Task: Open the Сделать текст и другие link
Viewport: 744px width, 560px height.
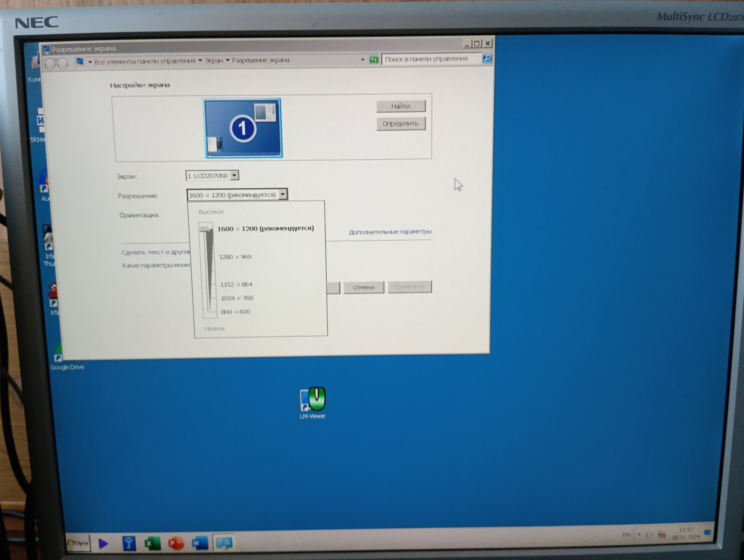Action: tap(156, 252)
